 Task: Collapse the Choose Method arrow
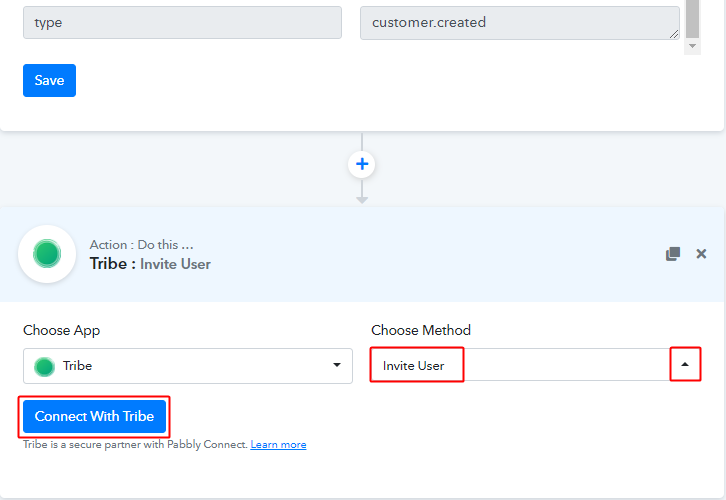685,364
